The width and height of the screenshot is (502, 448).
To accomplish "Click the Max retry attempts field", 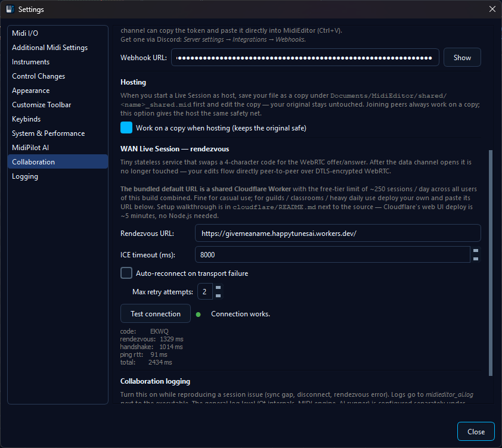I will click(x=205, y=291).
